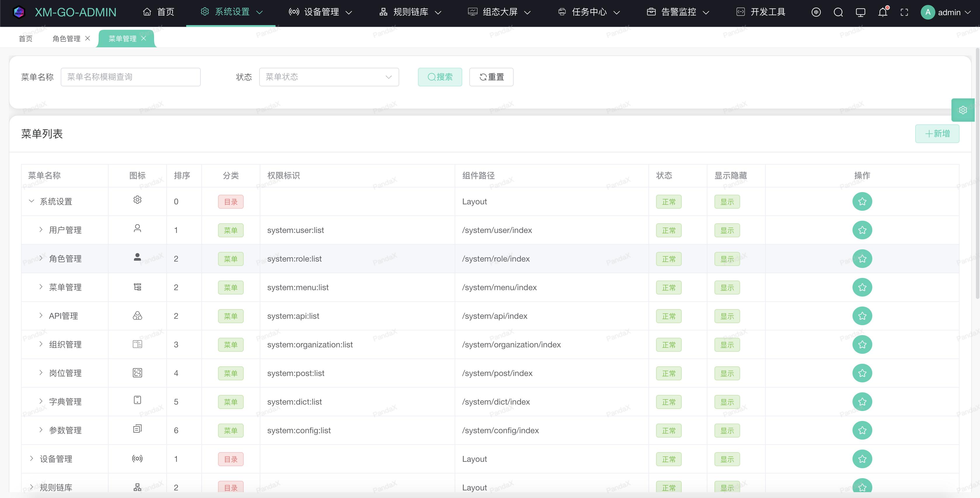
Task: Expand the 角色管理 tree row
Action: [x=41, y=258]
